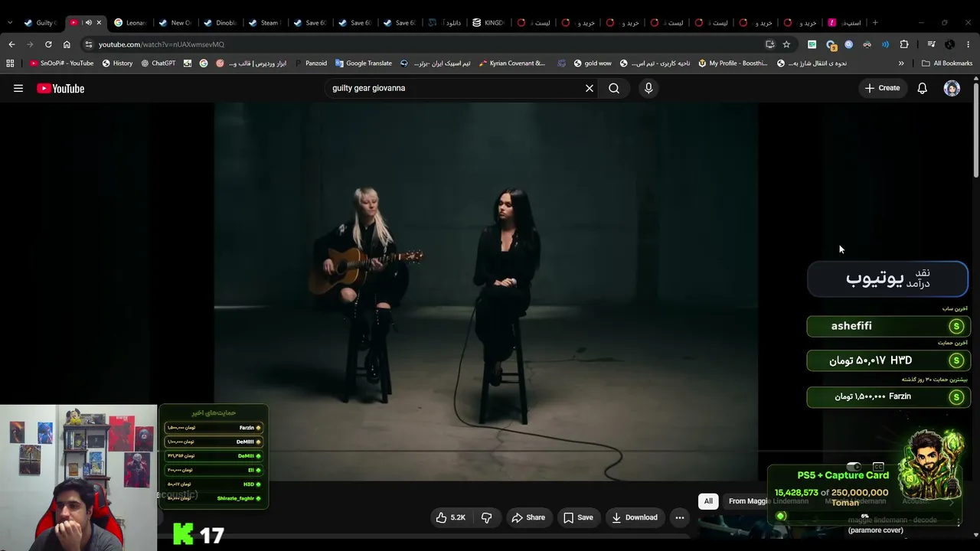Close the active YouTube tab
This screenshot has width=980, height=551.
tap(99, 23)
